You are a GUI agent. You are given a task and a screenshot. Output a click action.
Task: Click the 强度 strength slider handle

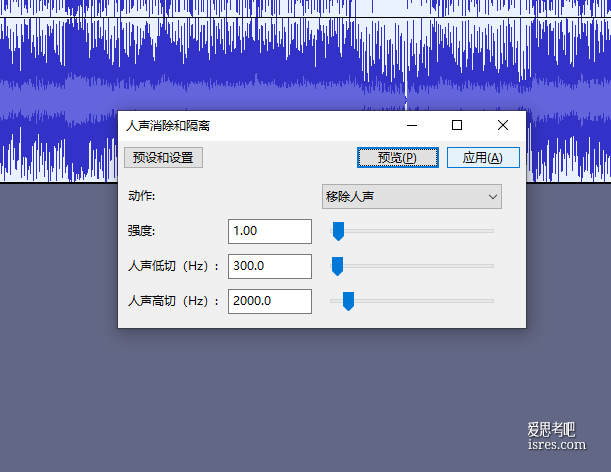(x=338, y=231)
